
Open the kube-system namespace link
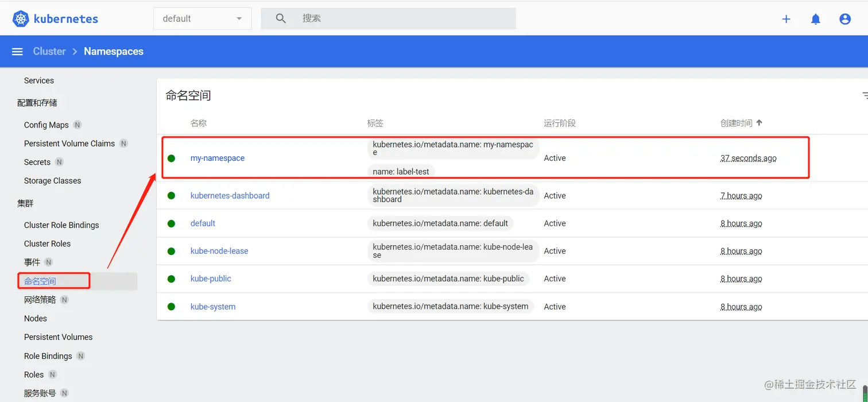point(213,307)
